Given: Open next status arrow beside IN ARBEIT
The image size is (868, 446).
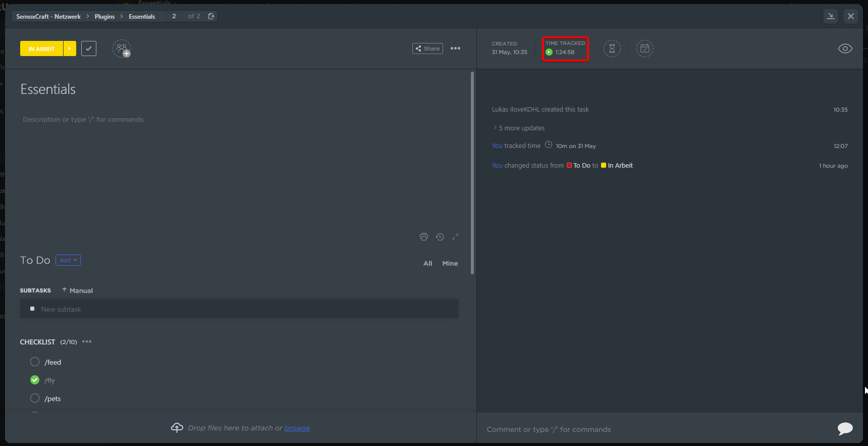Looking at the screenshot, I should (70, 48).
